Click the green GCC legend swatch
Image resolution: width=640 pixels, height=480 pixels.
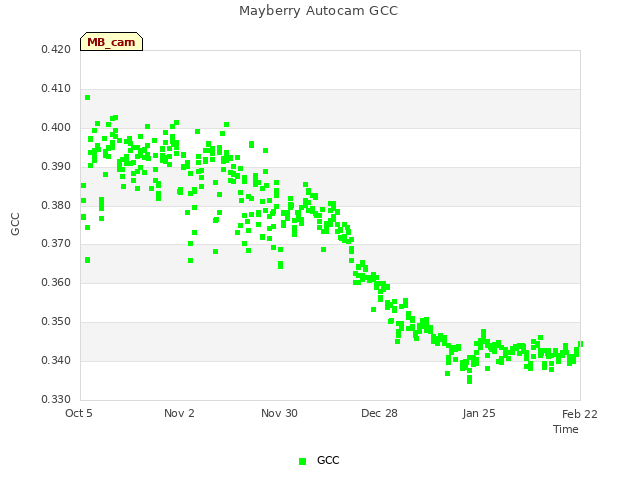[x=302, y=461]
